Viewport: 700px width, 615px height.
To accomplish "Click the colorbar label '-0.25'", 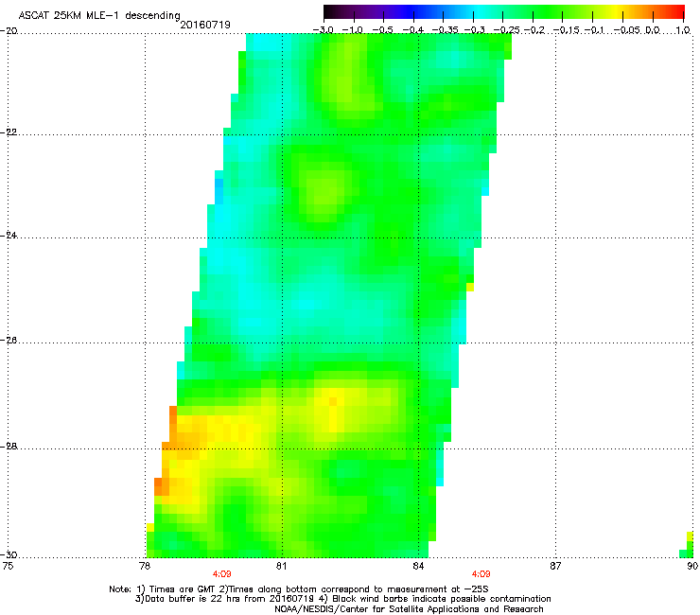I will tap(506, 30).
